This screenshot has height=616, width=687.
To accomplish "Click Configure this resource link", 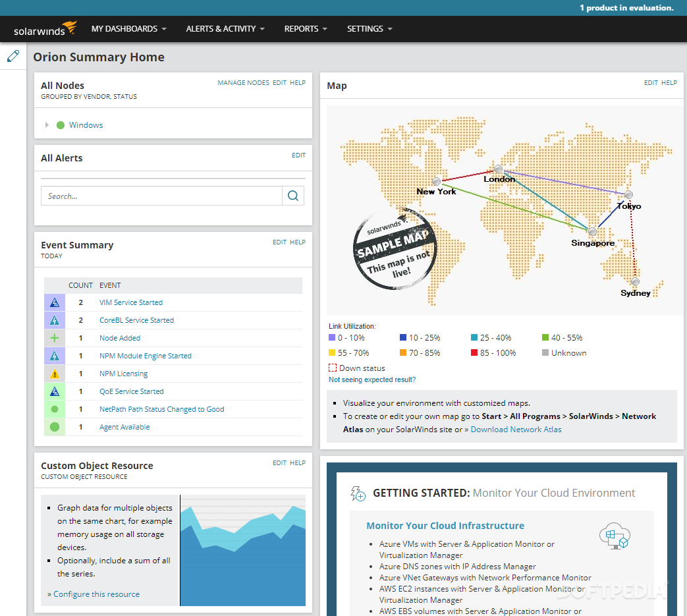I will (96, 594).
